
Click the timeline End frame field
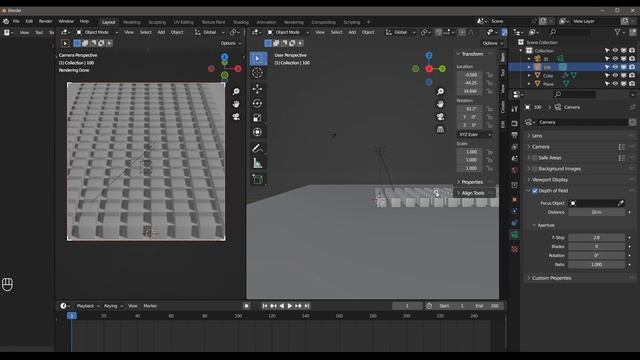point(487,306)
